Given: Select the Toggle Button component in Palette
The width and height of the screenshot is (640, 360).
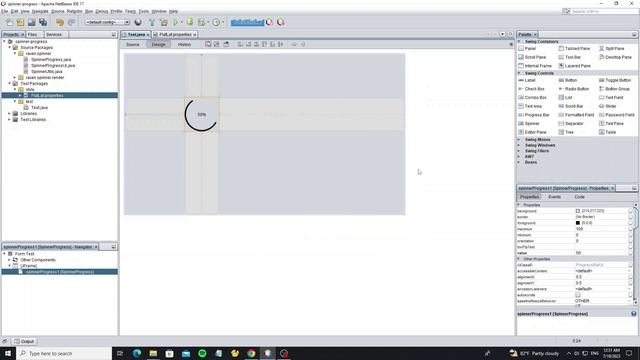Looking at the screenshot, I should (615, 80).
